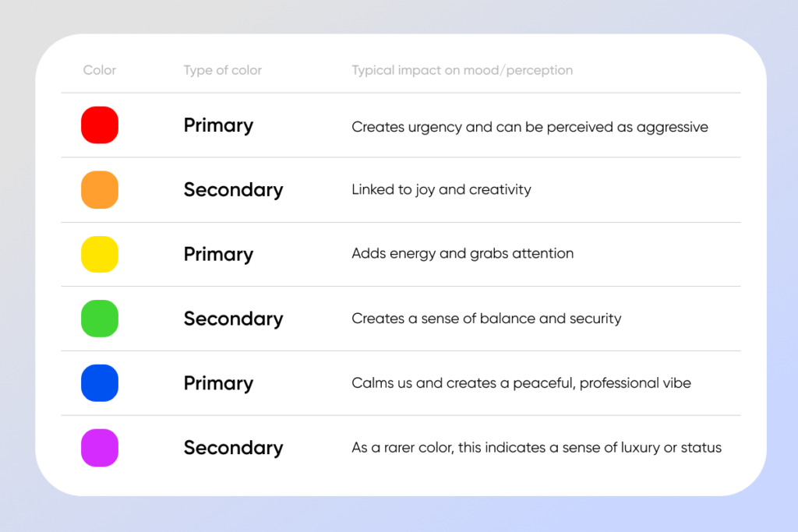
Task: Click the orange color swatch
Action: (100, 190)
